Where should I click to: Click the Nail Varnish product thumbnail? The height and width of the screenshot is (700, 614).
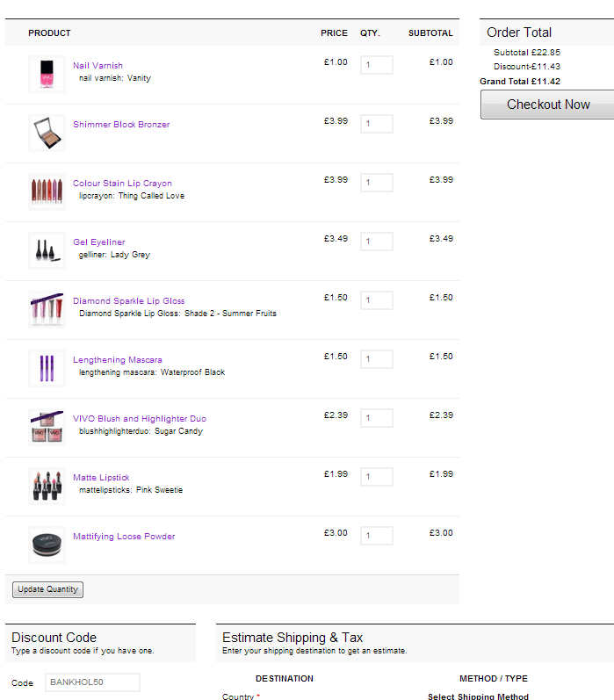(47, 75)
